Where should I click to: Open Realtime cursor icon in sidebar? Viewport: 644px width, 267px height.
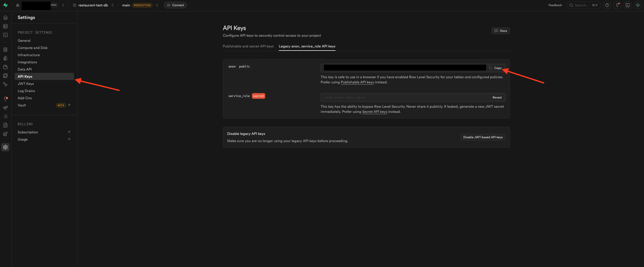pyautogui.click(x=5, y=84)
